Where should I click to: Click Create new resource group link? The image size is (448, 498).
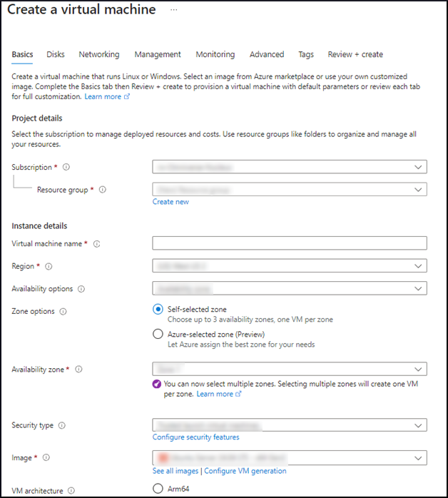(x=170, y=202)
